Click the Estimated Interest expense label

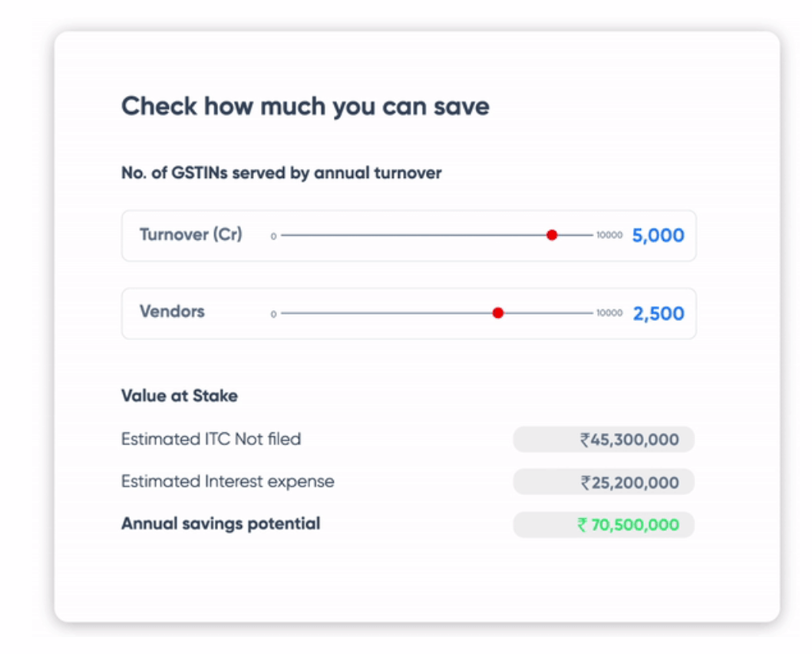228,482
